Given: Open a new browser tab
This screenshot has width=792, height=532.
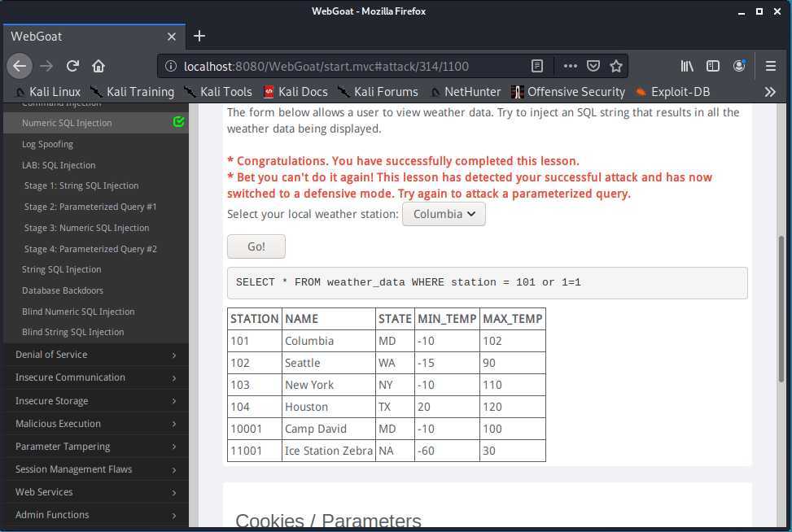Looking at the screenshot, I should [x=199, y=36].
